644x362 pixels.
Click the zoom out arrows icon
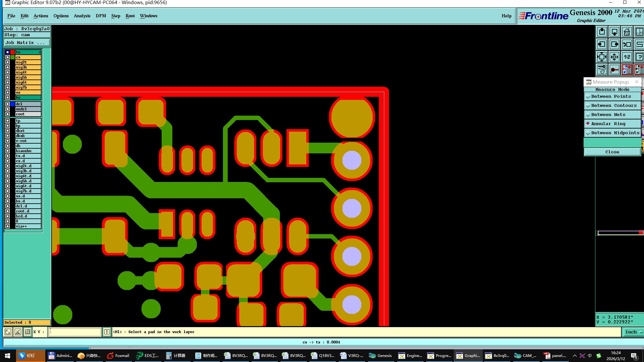click(x=614, y=57)
